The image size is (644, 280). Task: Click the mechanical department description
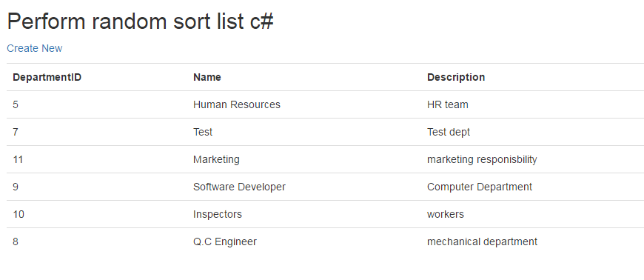482,241
